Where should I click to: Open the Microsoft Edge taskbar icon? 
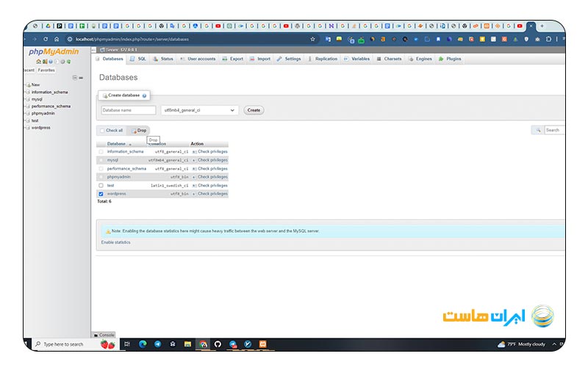[x=143, y=344]
